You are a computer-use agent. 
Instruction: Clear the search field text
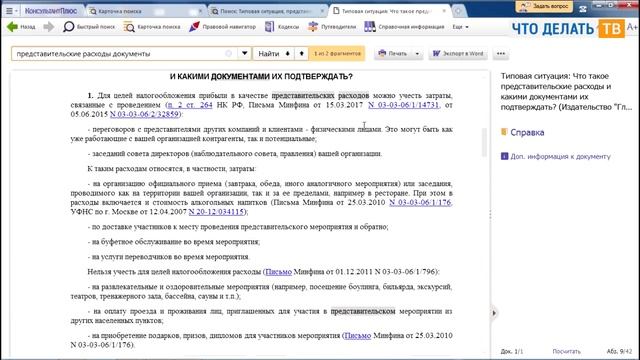(229, 53)
